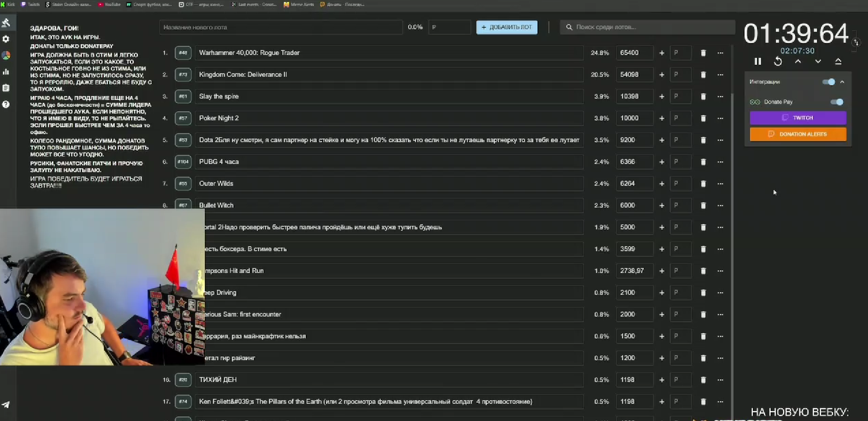
Task: Delete the Slay the spire lot
Action: [703, 96]
